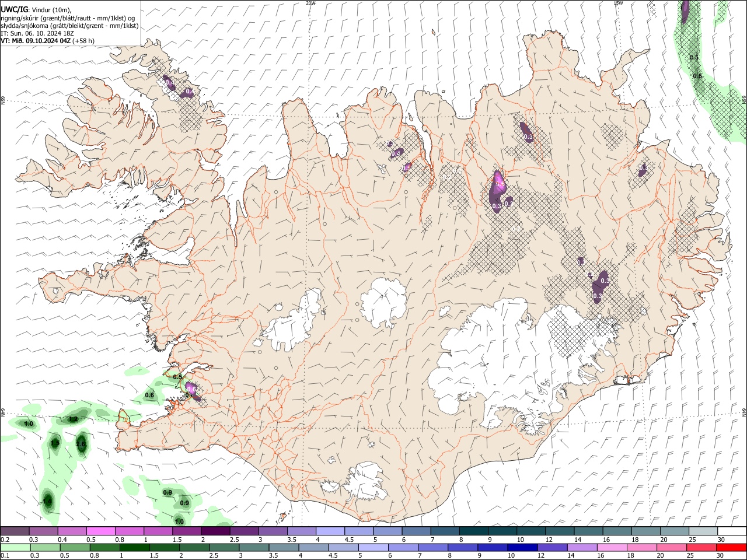This screenshot has height=560, width=747.
Task: Click the "2.6" rain value southwest of Reykjanes
Action: click(x=81, y=444)
